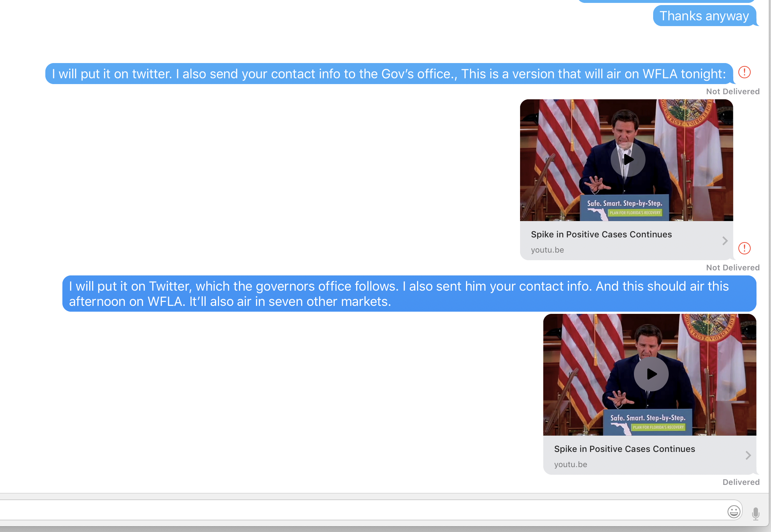This screenshot has width=771, height=532.
Task: Select the undelivered 'I will put it on twitter' bubble
Action: [389, 74]
